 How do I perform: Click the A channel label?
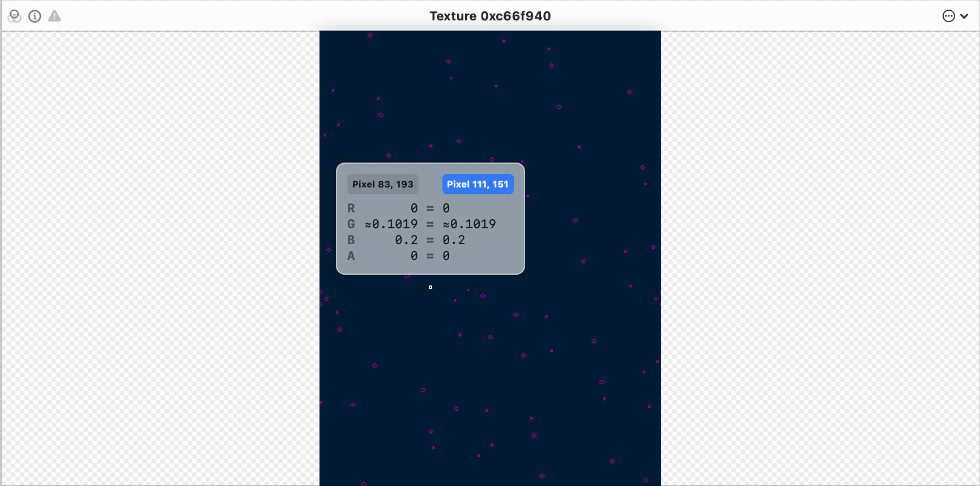tap(351, 256)
